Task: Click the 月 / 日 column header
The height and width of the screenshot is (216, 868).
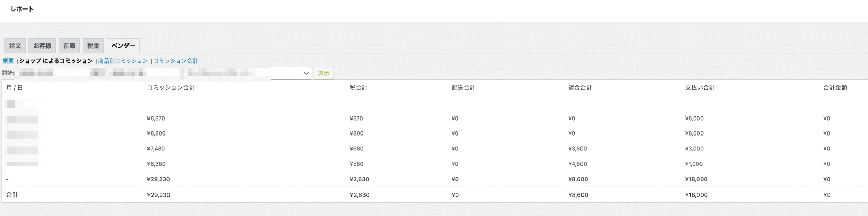Action: coord(15,88)
